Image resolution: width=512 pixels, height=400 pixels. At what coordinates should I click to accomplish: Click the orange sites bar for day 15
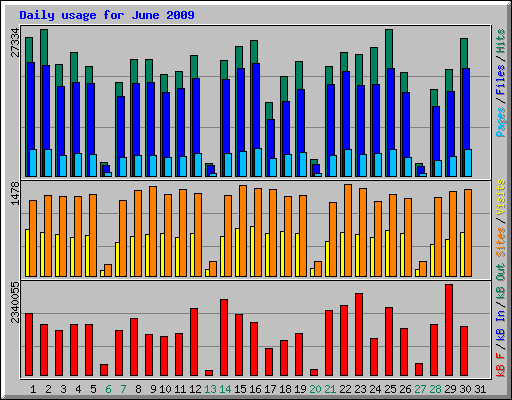point(243,231)
